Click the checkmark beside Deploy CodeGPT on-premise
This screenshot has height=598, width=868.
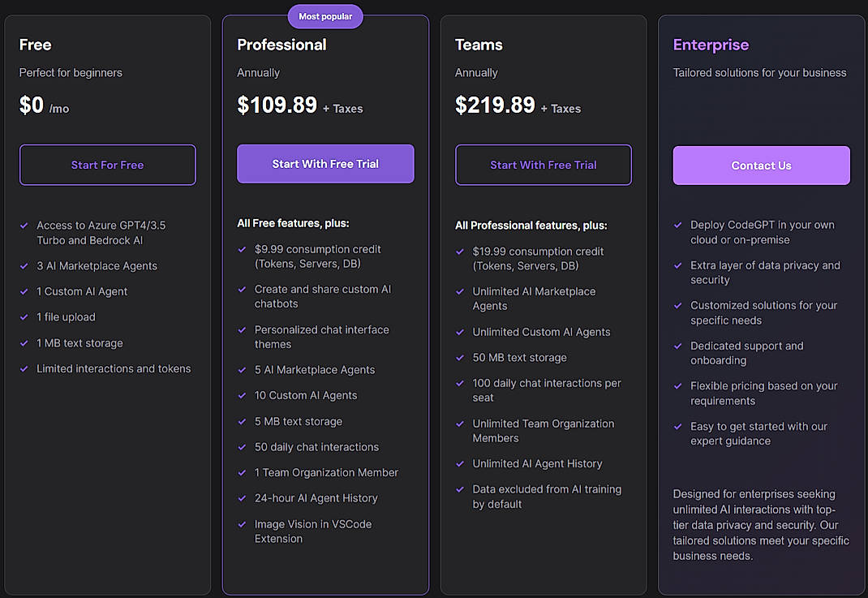[677, 226]
